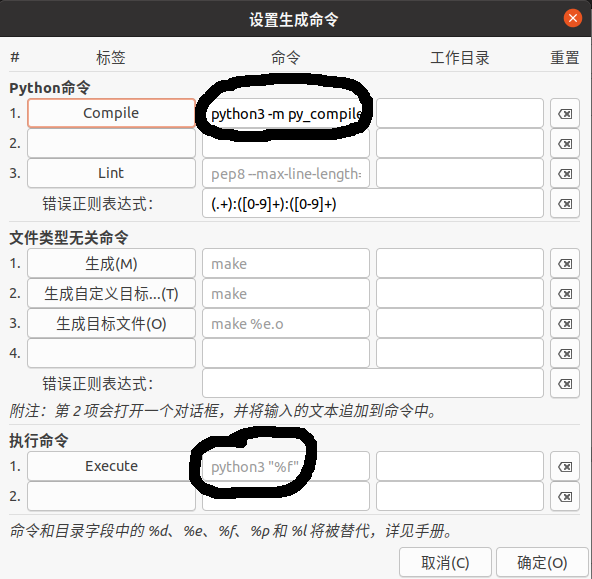Edit the make command for 生成自定义目标
This screenshot has height=579, width=592.
286,294
